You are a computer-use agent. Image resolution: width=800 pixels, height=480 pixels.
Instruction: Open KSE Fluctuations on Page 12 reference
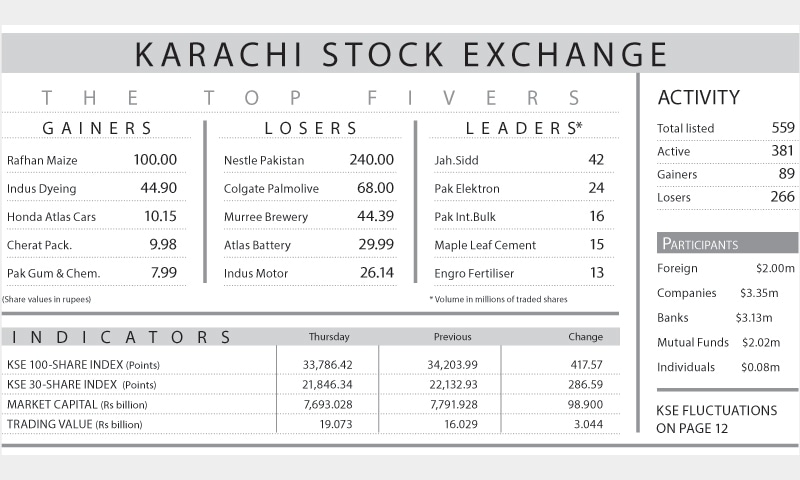tap(717, 419)
